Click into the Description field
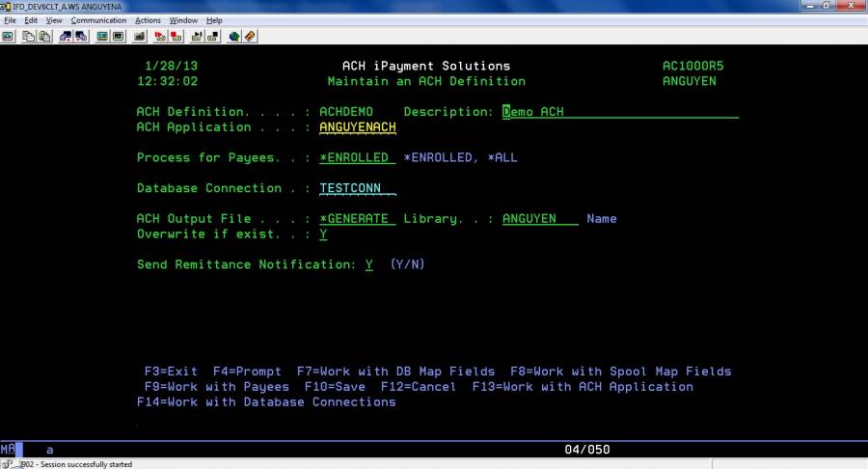868x469 pixels. coord(619,112)
